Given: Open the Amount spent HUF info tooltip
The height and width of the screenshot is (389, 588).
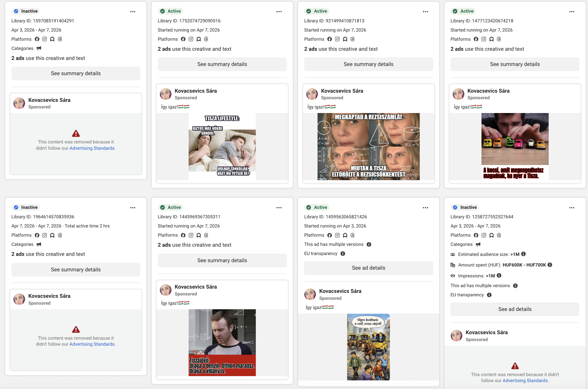Looking at the screenshot, I should coord(550,265).
